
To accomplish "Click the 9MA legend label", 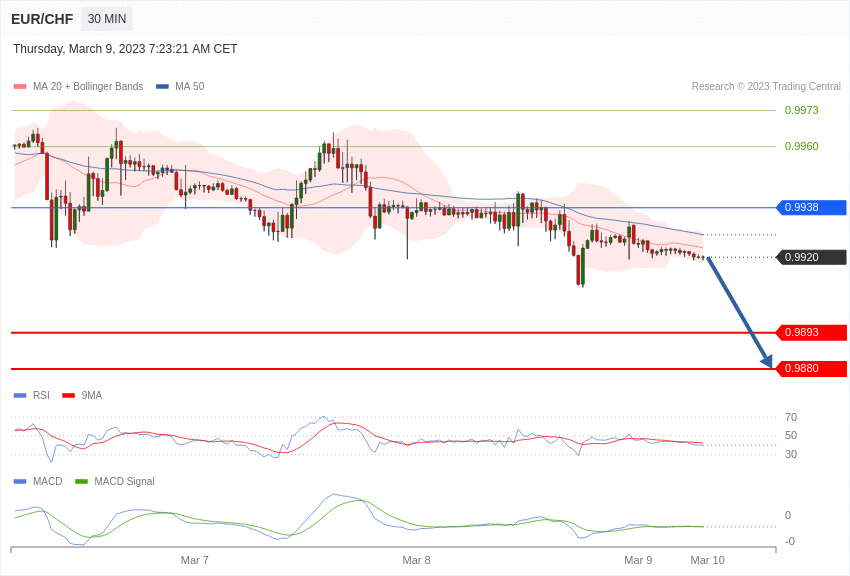I will 92,396.
